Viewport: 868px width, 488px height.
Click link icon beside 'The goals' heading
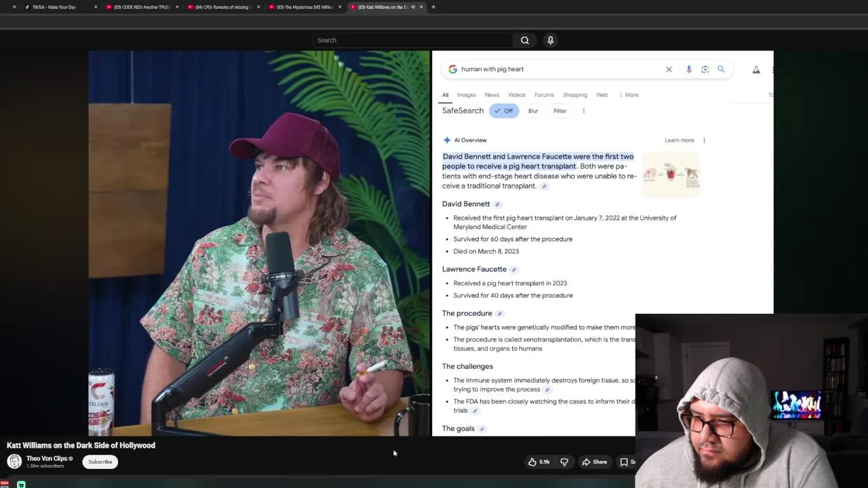pos(481,429)
